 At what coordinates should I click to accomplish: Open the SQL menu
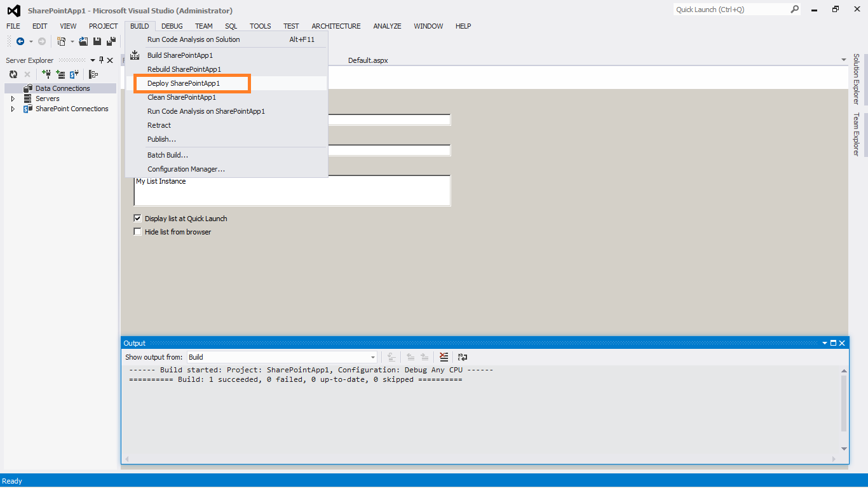pos(231,26)
